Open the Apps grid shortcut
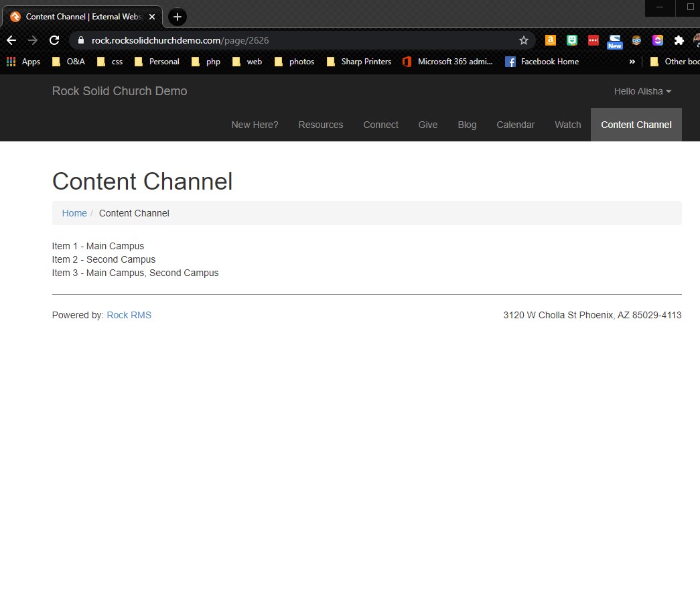The height and width of the screenshot is (589, 700). coord(23,62)
